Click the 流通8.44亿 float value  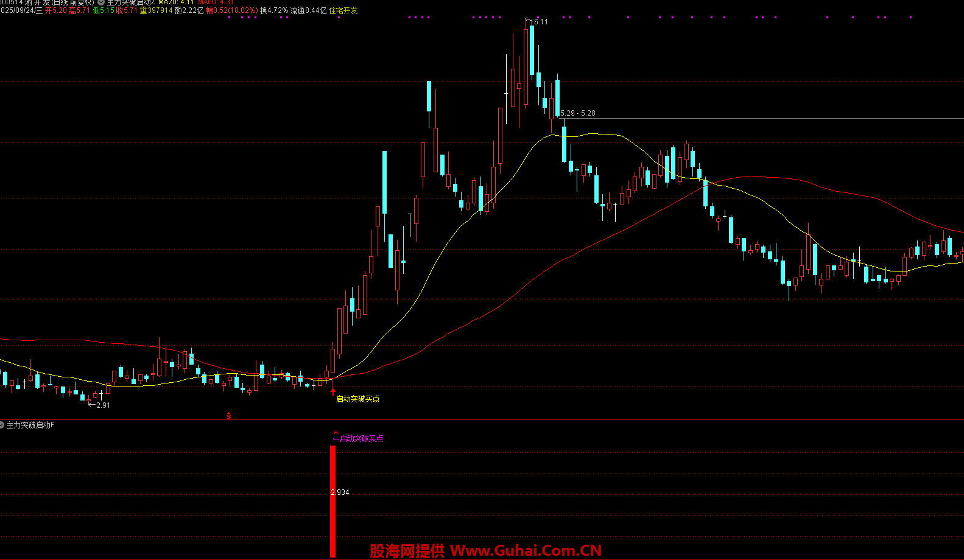(308, 10)
